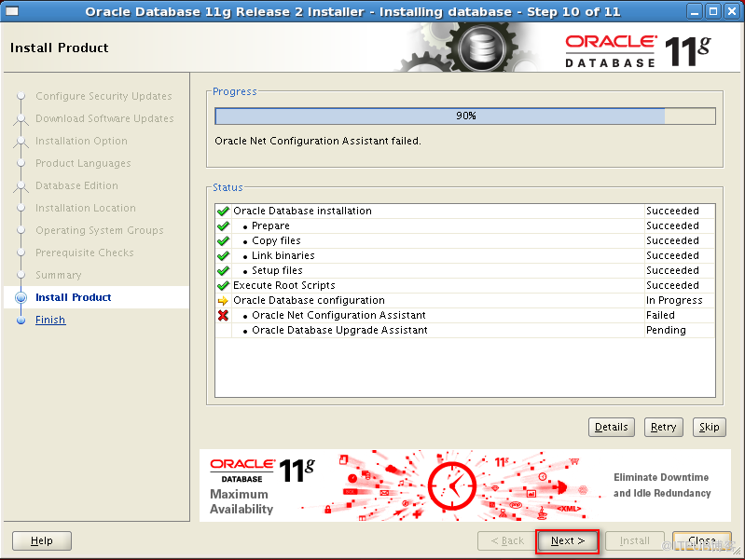Screen dimensions: 745x560
Task: Select Summary step in sidebar
Action: (x=59, y=276)
